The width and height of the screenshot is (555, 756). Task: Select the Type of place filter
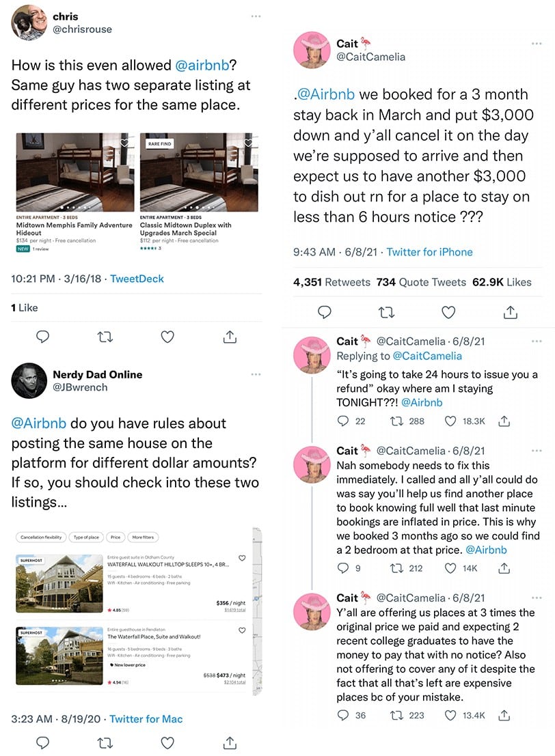(86, 537)
